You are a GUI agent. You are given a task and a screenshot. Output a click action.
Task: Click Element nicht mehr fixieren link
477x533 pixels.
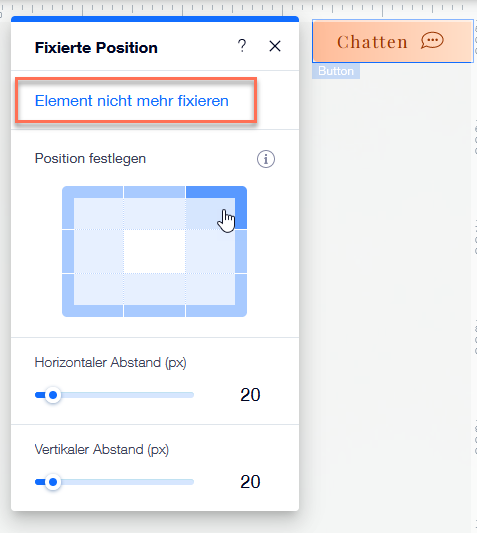point(132,101)
